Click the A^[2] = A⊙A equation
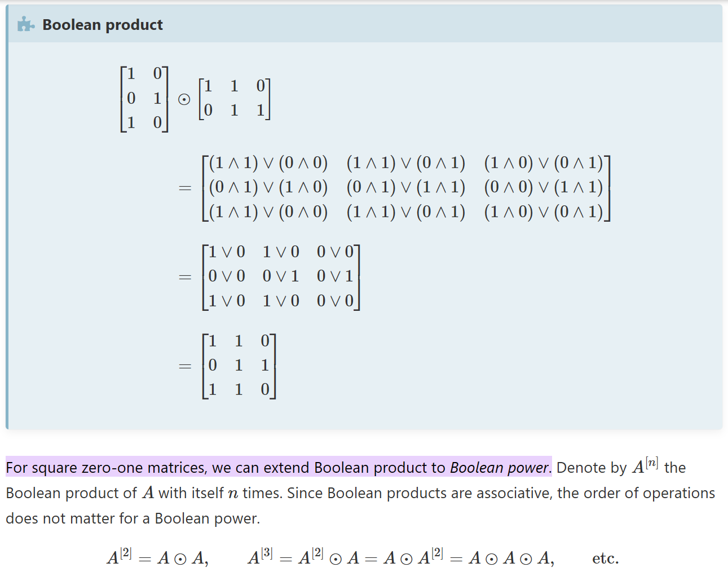 158,557
